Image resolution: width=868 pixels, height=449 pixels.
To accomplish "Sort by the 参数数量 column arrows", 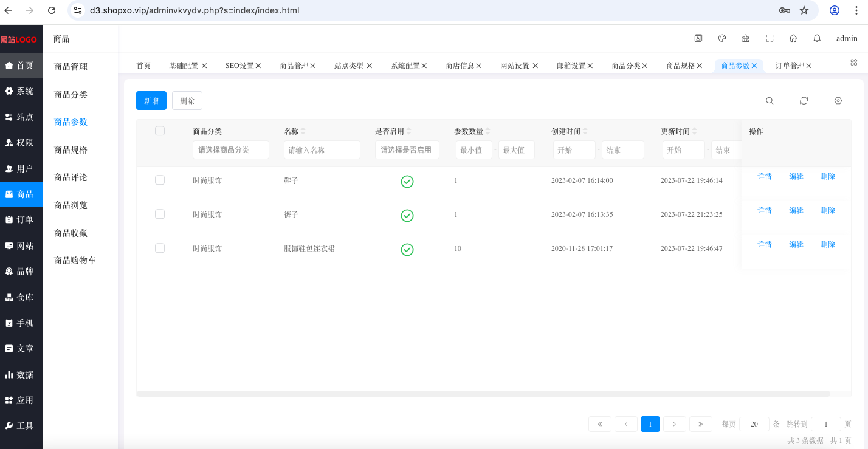I will (488, 131).
